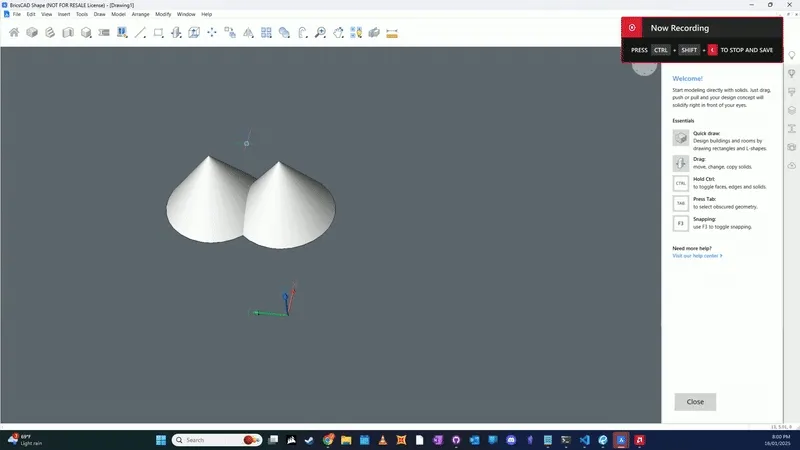Select the Rectangle tool
The image size is (800, 450).
[x=158, y=33]
